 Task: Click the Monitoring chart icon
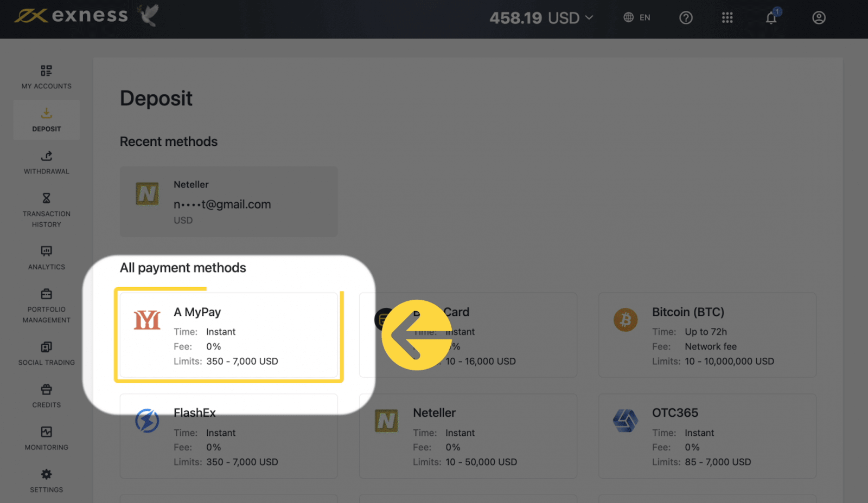(47, 431)
